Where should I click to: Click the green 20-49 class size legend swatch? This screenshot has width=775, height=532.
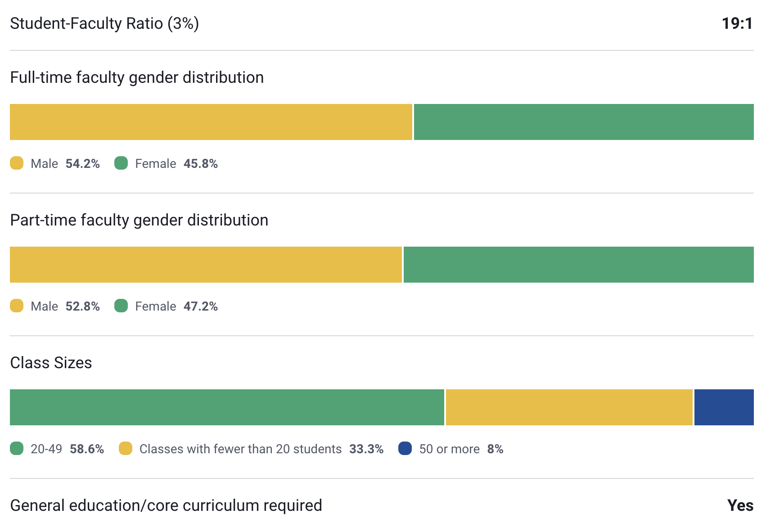(x=17, y=449)
